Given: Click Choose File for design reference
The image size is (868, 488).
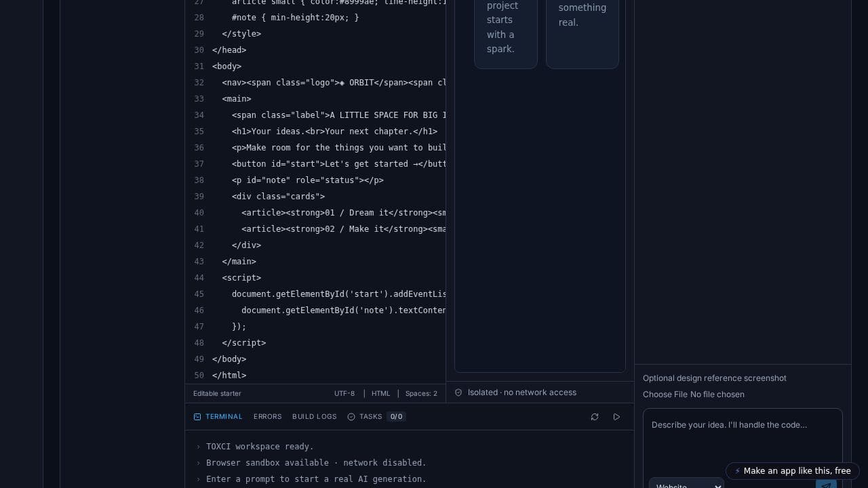Looking at the screenshot, I should [665, 394].
